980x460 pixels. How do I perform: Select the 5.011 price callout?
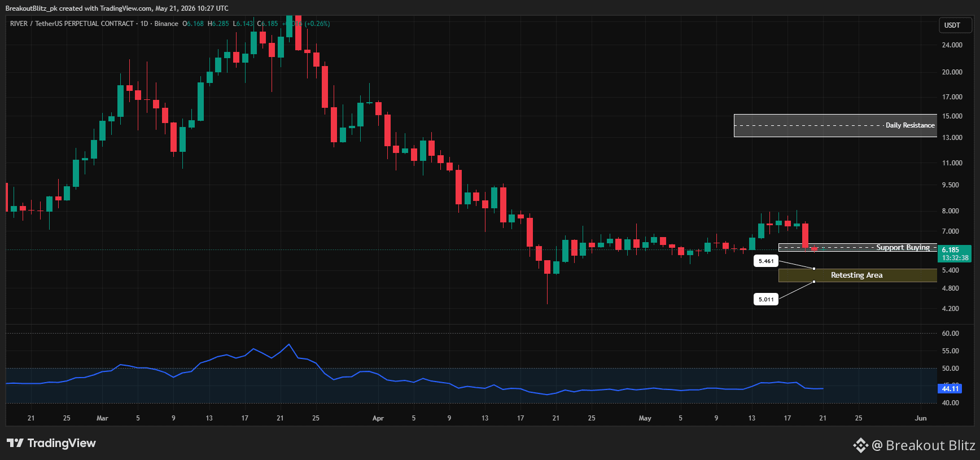(x=766, y=299)
